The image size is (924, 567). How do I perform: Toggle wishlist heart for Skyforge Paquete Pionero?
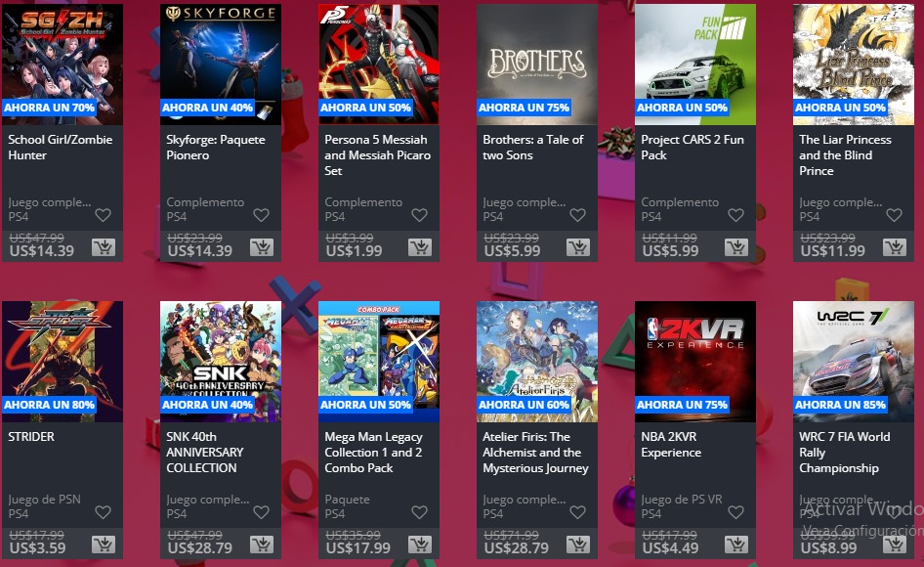click(261, 215)
